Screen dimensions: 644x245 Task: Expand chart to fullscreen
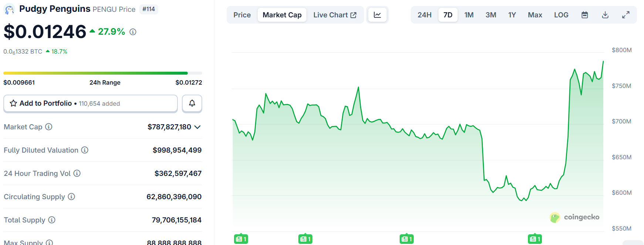pyautogui.click(x=626, y=15)
